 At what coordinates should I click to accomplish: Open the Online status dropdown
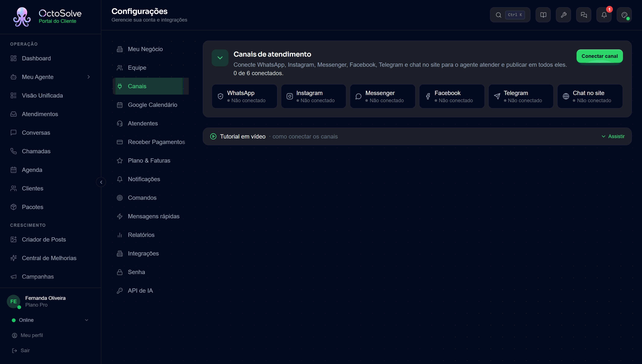click(50, 320)
